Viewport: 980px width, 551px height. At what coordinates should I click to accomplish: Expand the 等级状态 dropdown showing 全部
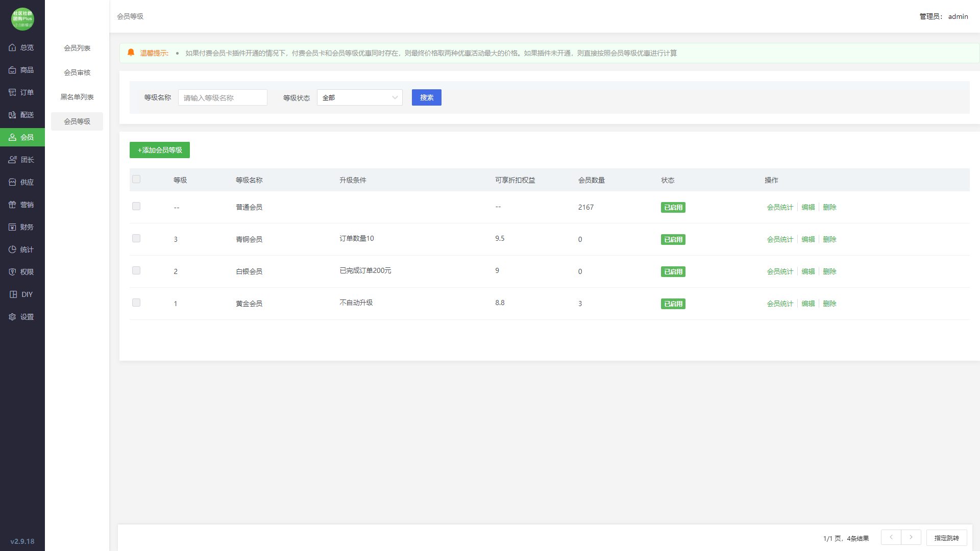tap(359, 97)
